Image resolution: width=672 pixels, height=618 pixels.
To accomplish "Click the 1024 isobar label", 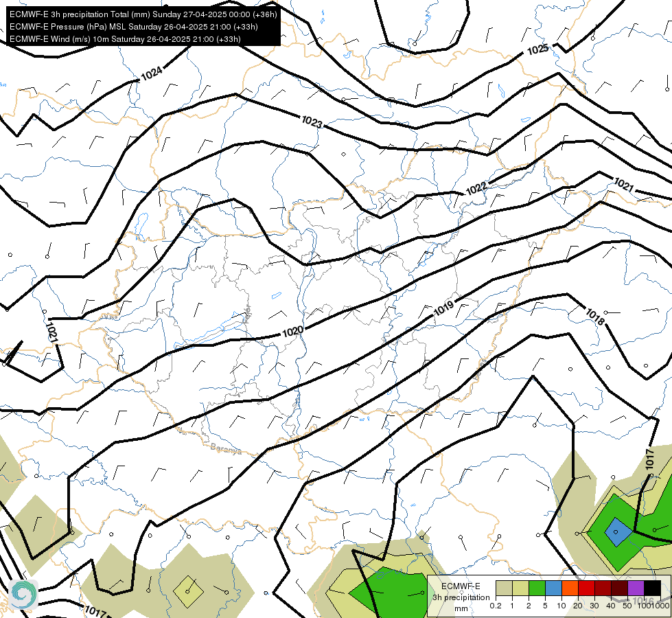I will [x=152, y=73].
